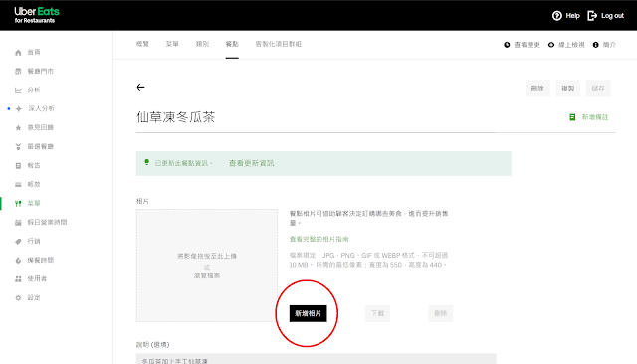
Task: Open 分析 chart icon in sidebar
Action: [18, 91]
